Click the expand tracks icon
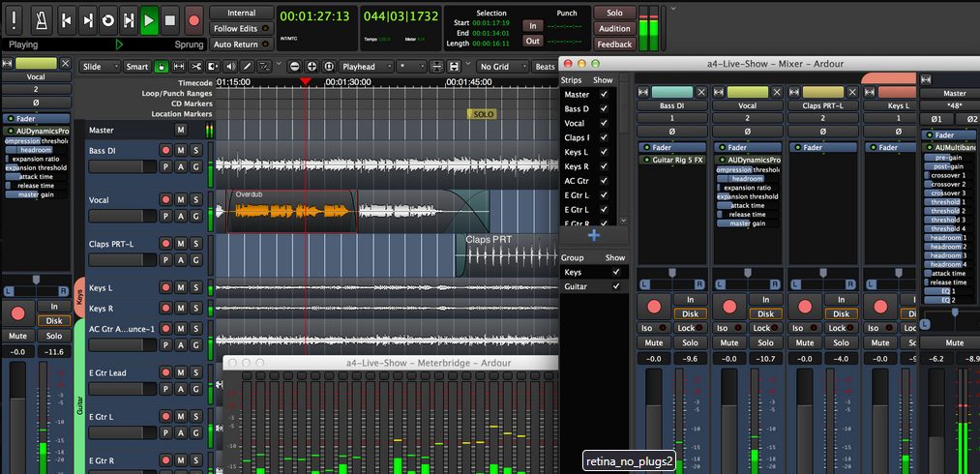The height and width of the screenshot is (474, 980). point(455,67)
